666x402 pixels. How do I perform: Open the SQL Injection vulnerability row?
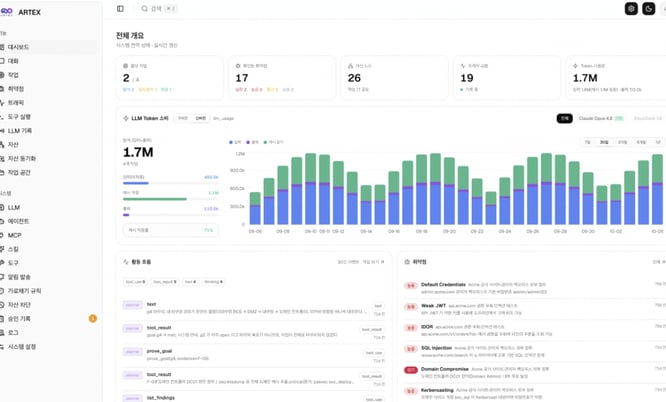point(534,351)
